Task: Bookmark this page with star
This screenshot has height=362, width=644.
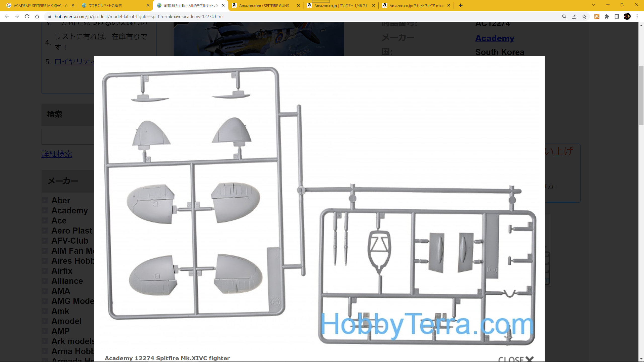Action: click(584, 16)
